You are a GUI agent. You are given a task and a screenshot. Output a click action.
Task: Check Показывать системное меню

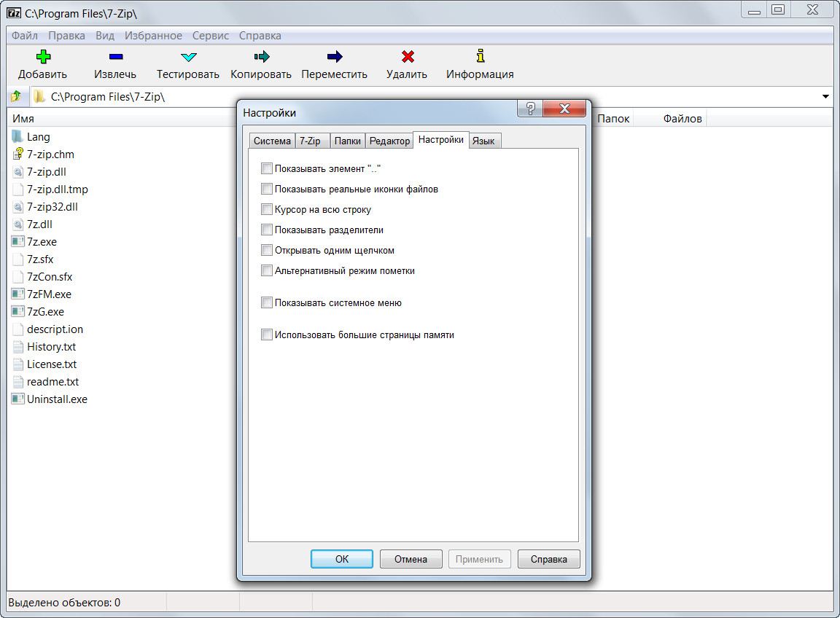coord(266,302)
